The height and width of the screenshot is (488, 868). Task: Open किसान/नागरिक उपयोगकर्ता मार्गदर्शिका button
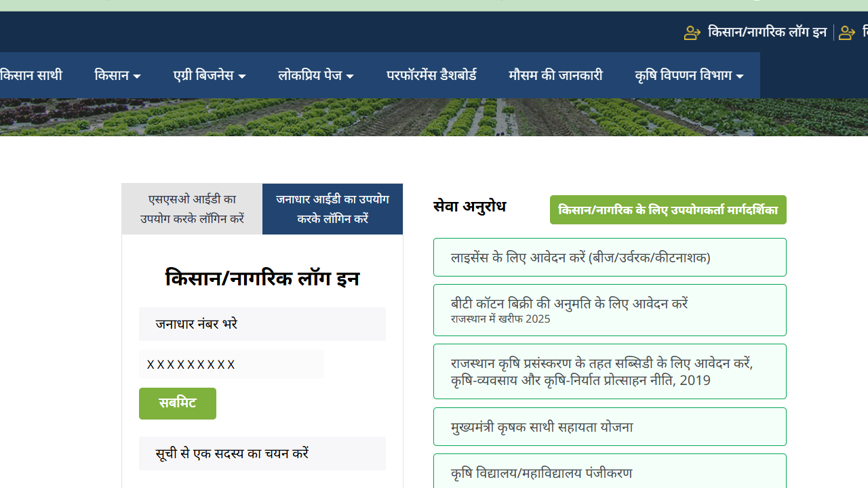point(668,210)
